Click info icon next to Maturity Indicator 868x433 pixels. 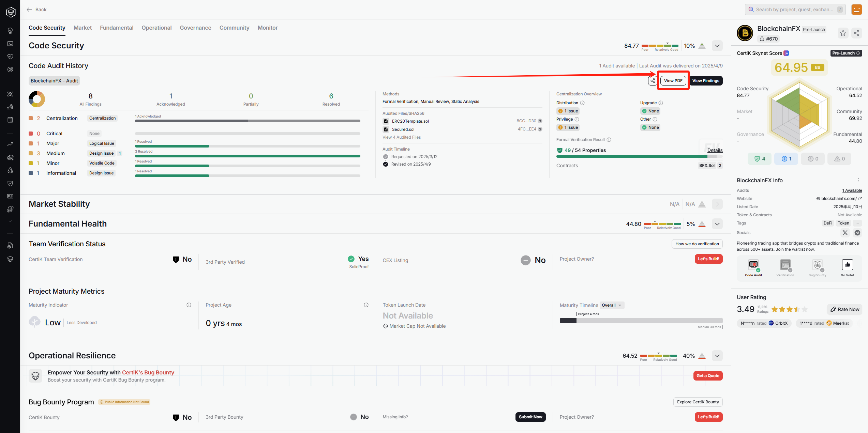tap(189, 305)
